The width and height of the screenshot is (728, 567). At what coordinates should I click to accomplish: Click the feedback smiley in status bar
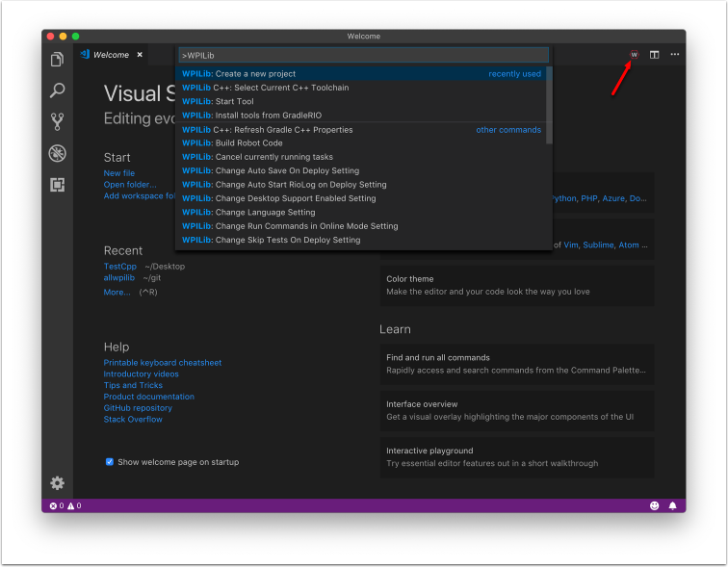tap(654, 505)
